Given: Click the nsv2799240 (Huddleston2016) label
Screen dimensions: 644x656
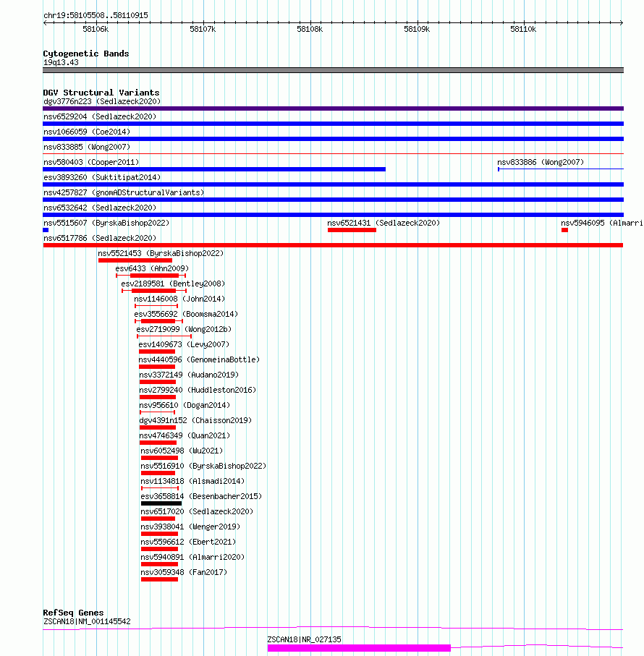Looking at the screenshot, I should [198, 390].
